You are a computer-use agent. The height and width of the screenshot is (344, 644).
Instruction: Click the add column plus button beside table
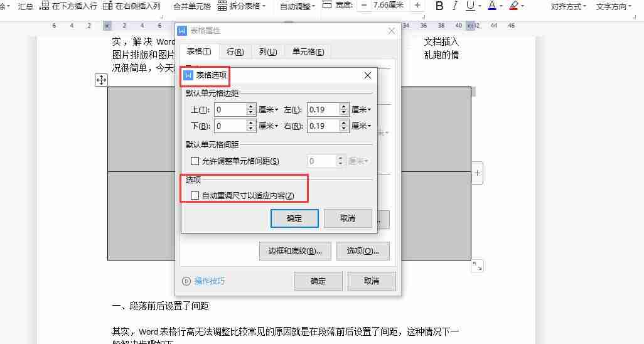click(477, 173)
